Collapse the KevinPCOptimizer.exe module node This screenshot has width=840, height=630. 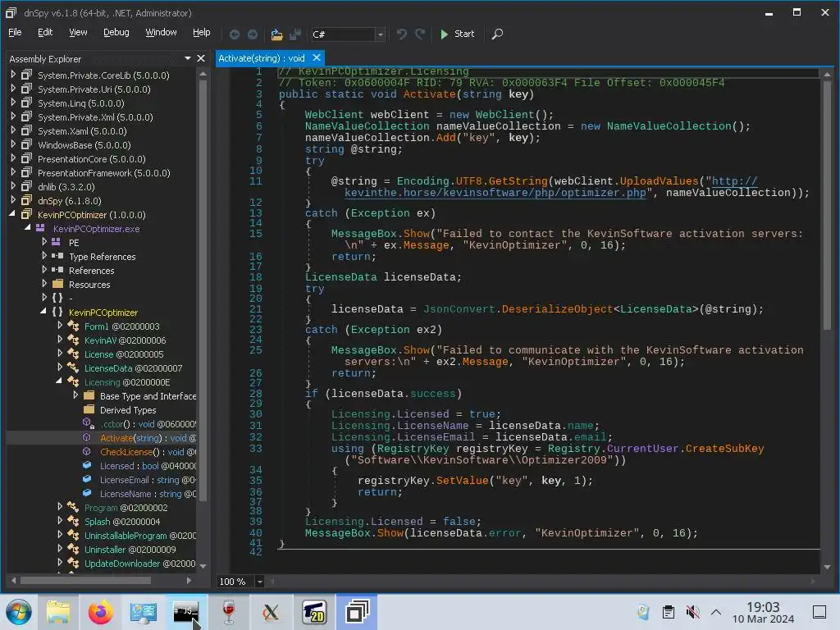tap(27, 228)
